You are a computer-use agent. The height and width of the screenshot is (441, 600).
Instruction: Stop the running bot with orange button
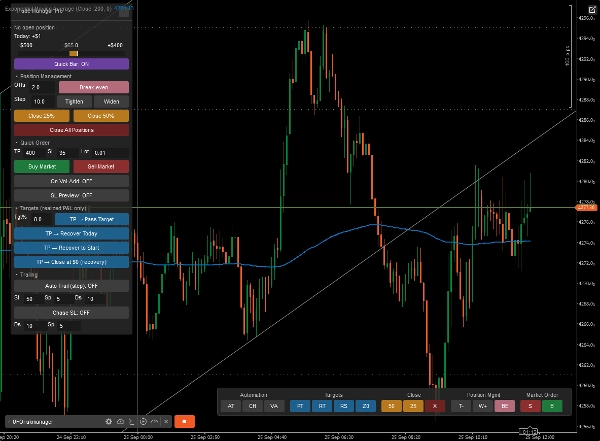click(184, 421)
